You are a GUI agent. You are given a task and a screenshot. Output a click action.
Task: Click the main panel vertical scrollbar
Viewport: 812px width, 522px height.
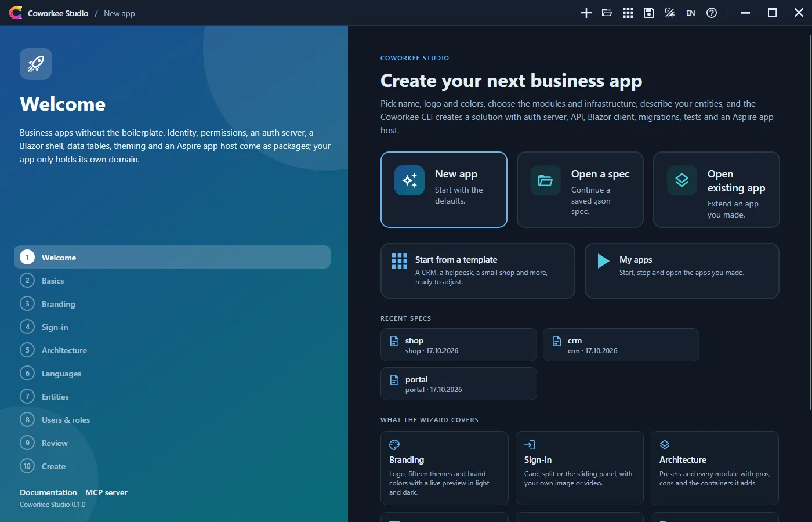click(810, 222)
